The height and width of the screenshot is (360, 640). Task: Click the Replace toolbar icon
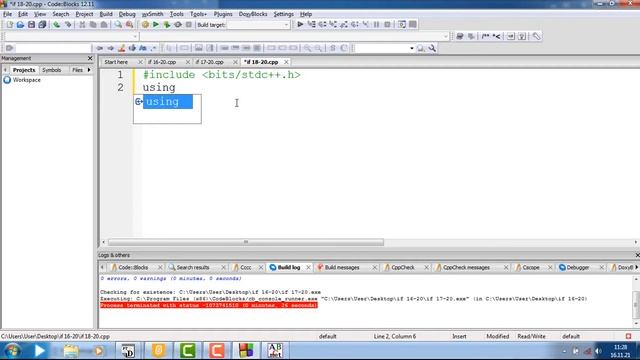(x=129, y=24)
